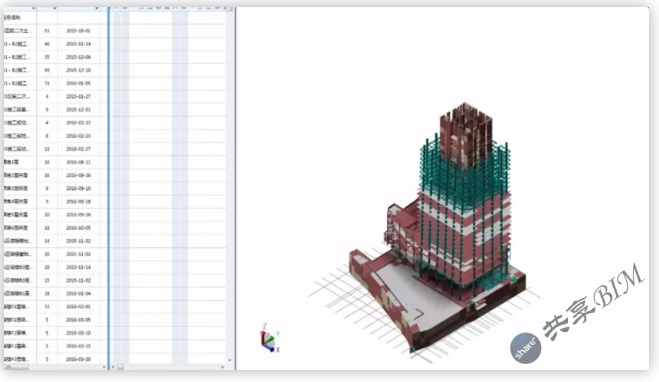Viewport: 659px width, 382px height.
Task: Click the Gantt chart horizontal scrollbar thumb
Action: pyautogui.click(x=120, y=367)
